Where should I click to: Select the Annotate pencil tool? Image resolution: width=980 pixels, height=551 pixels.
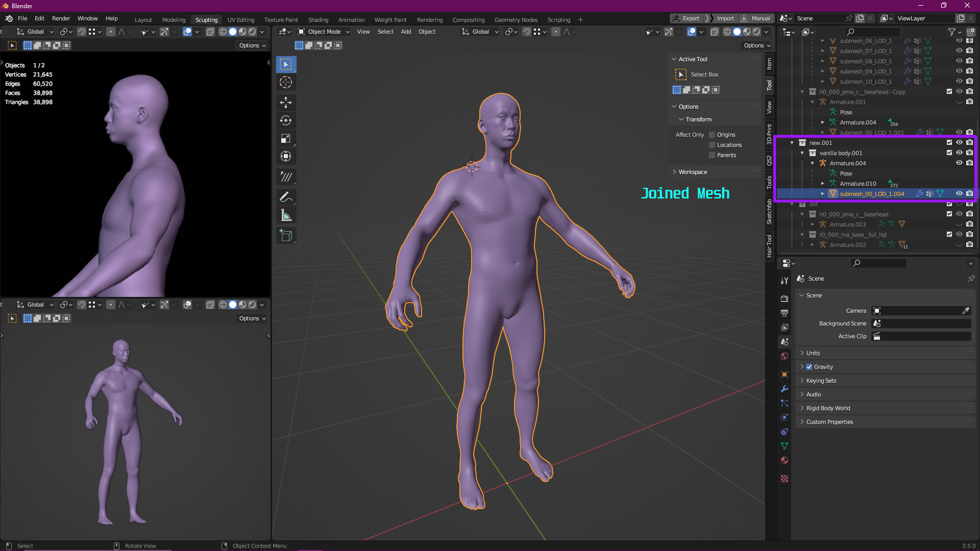pyautogui.click(x=286, y=197)
